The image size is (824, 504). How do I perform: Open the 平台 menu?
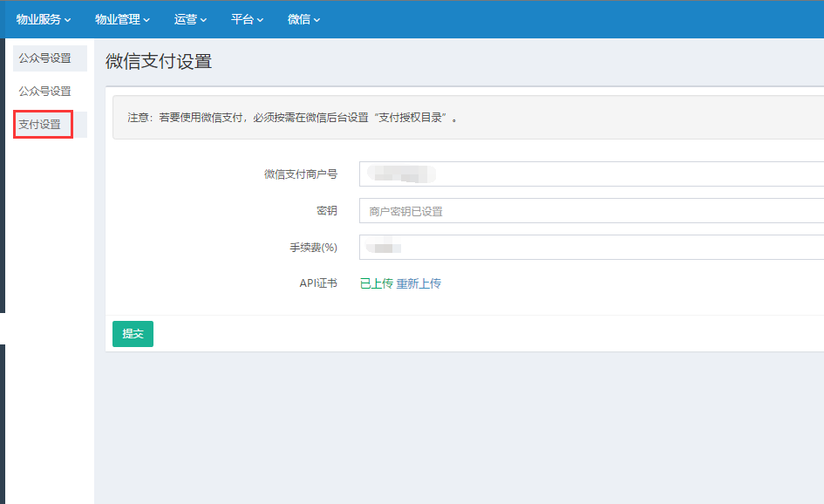tap(247, 19)
